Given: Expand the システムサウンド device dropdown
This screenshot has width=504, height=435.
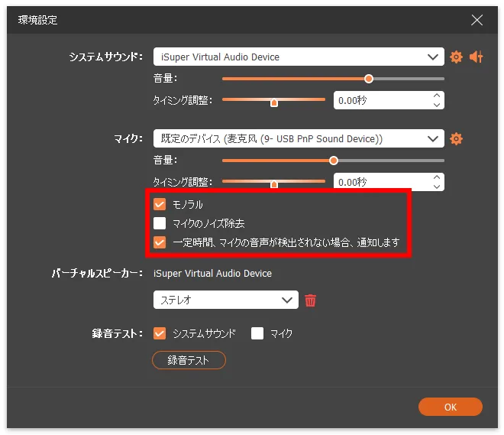Looking at the screenshot, I should point(298,57).
